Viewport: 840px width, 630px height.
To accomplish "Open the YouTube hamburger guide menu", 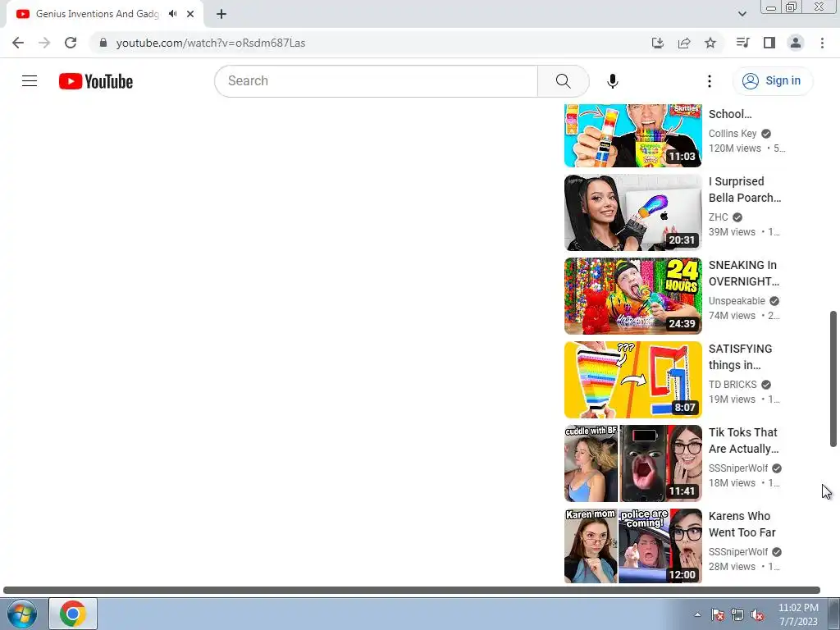I will point(30,81).
